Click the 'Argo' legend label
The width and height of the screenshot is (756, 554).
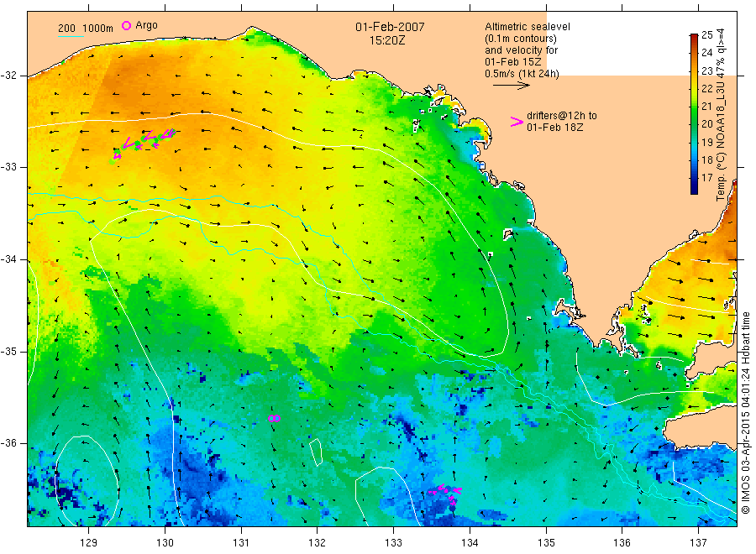146,25
